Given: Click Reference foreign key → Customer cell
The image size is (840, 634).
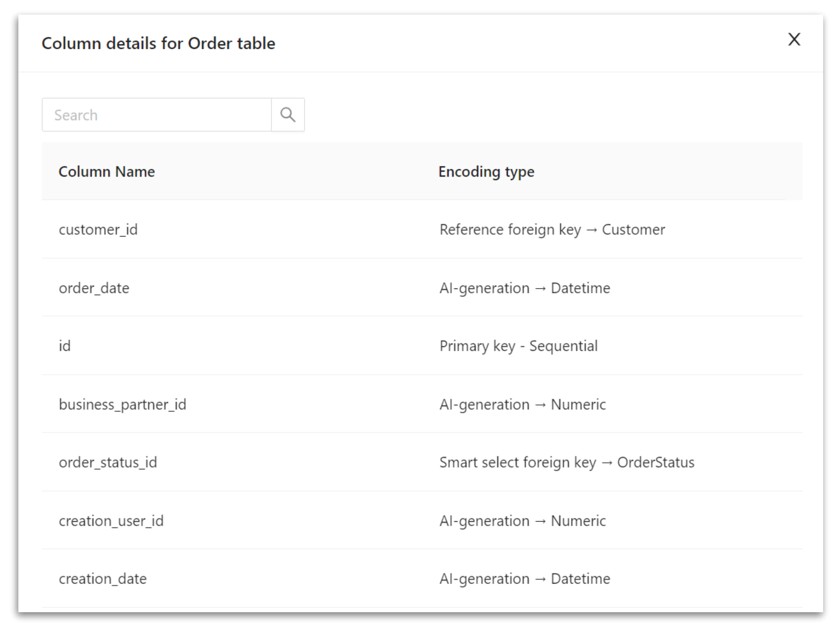Looking at the screenshot, I should 552,230.
